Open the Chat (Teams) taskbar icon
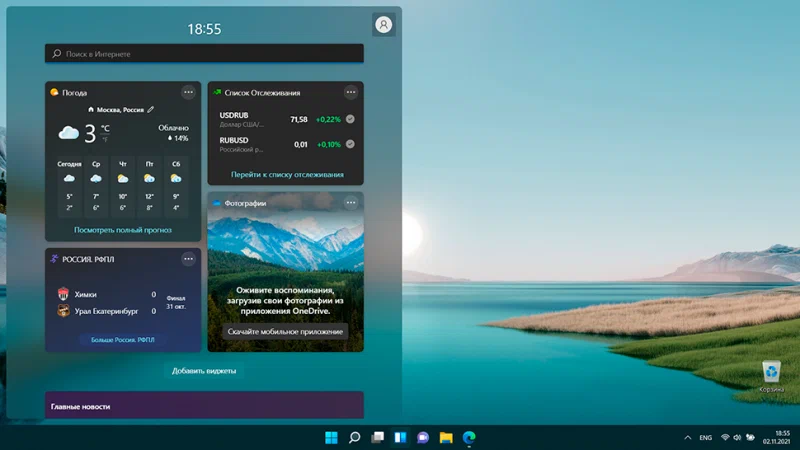800x450 pixels. pyautogui.click(x=423, y=437)
